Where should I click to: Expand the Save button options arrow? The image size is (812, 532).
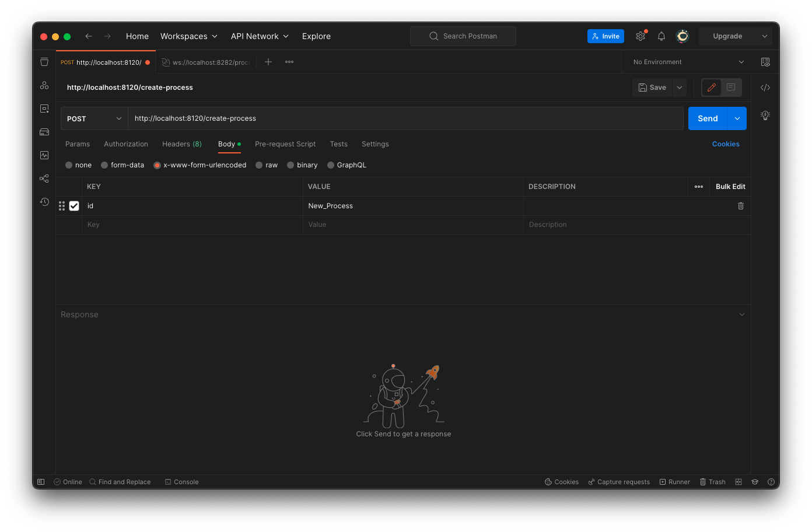click(679, 87)
